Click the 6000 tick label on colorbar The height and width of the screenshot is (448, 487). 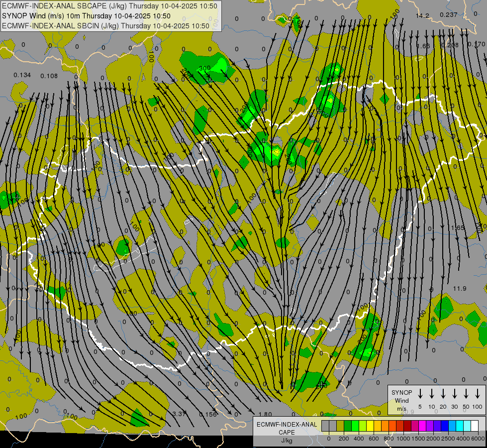478,439
